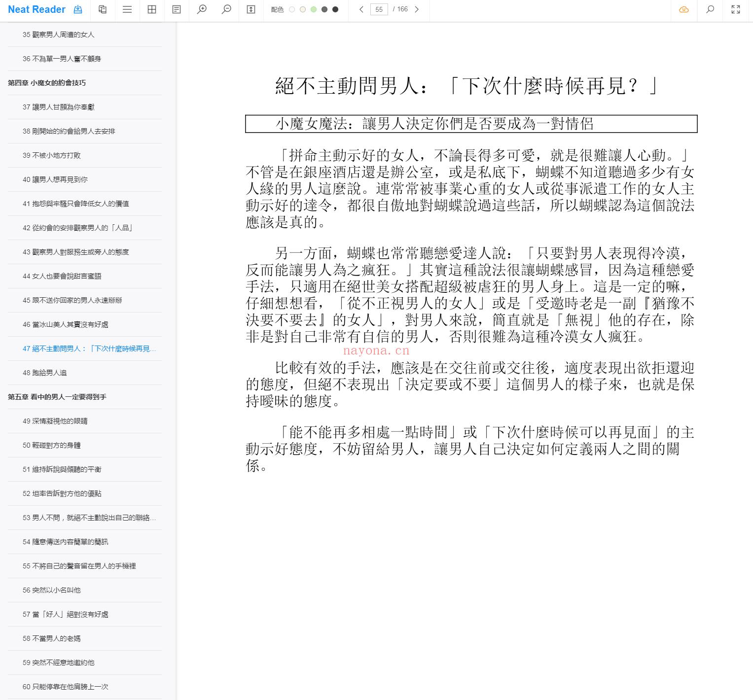Toggle the table of contents list icon

point(127,9)
